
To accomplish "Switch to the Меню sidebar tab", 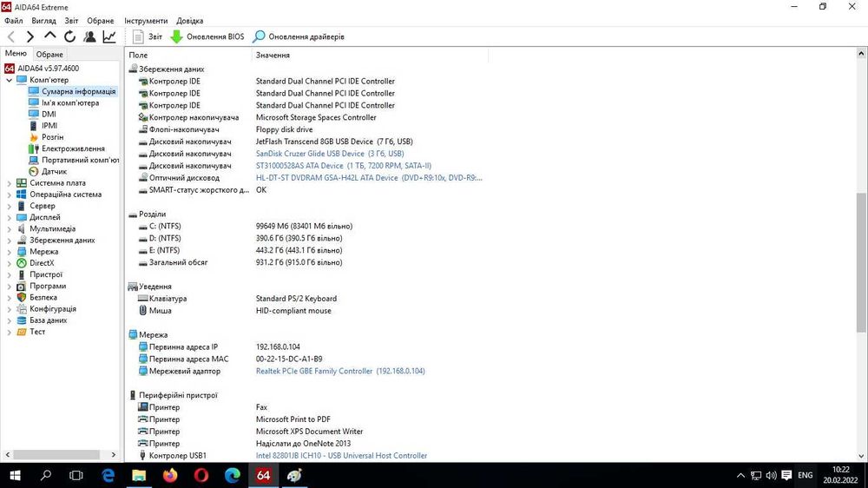I will [x=16, y=53].
